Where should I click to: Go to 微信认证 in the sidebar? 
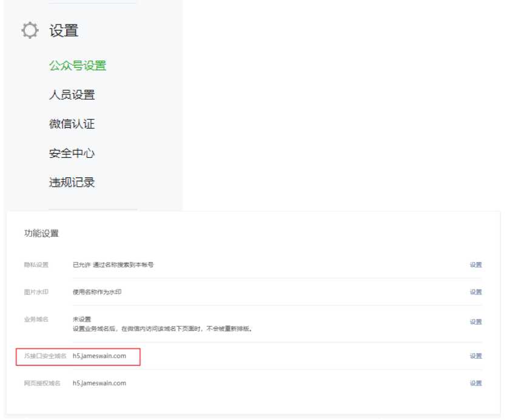point(72,124)
